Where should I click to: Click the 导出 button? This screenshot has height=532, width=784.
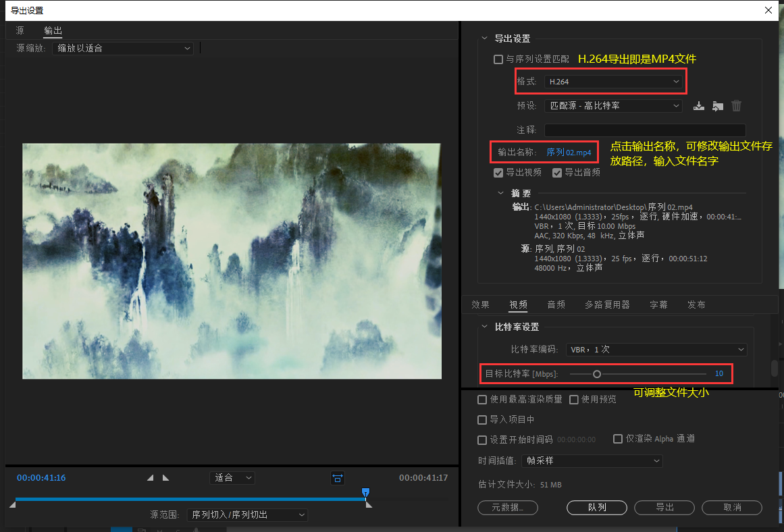click(664, 508)
